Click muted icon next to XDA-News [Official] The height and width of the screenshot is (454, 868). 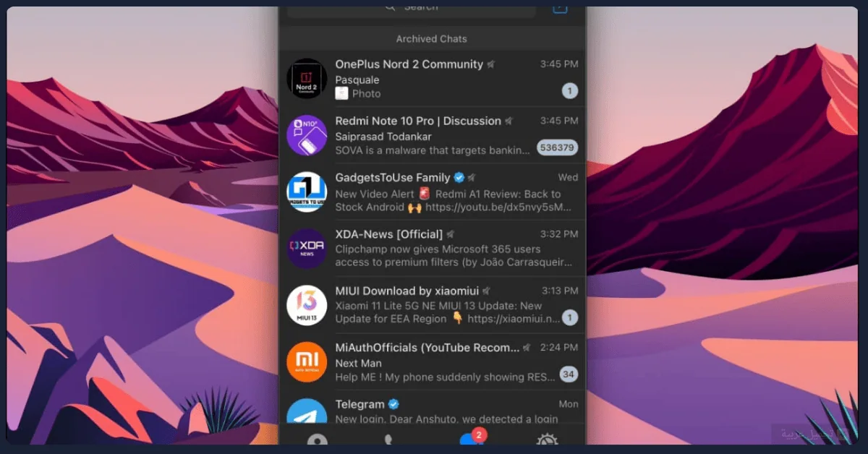(x=451, y=234)
